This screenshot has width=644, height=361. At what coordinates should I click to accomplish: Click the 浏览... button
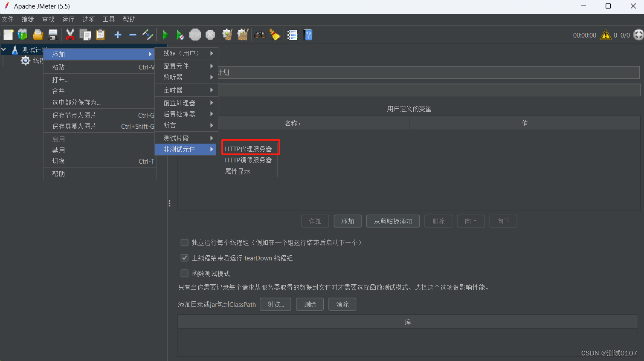pyautogui.click(x=276, y=304)
